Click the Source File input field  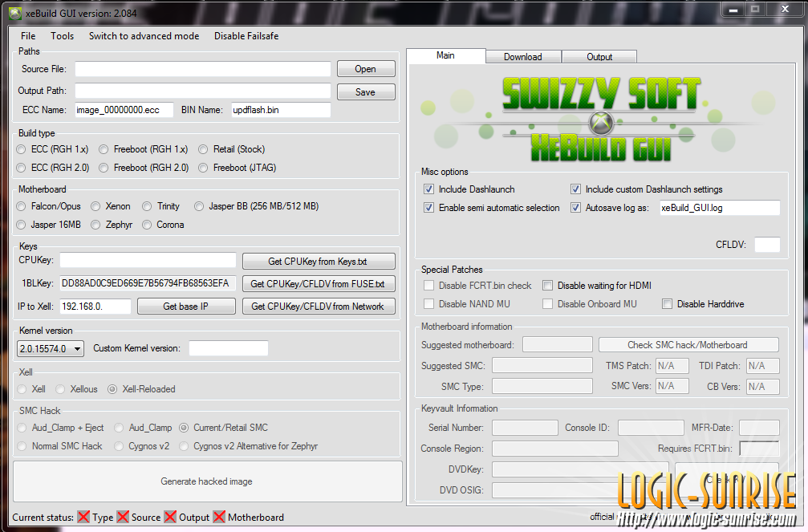(x=203, y=69)
